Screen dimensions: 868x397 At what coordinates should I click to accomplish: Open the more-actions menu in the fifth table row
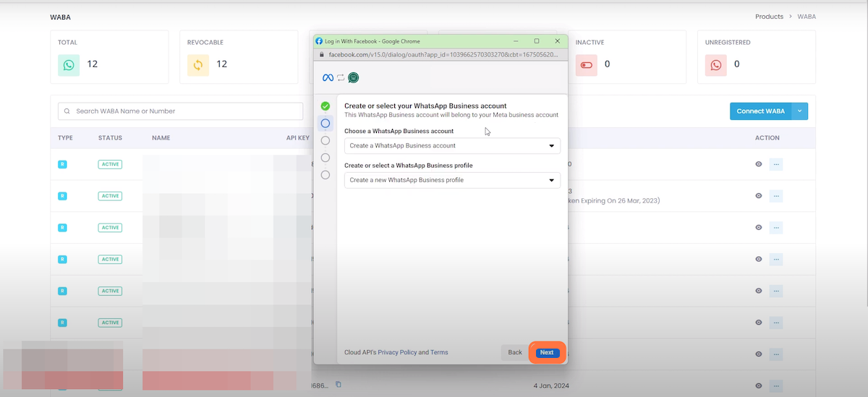[x=776, y=291]
